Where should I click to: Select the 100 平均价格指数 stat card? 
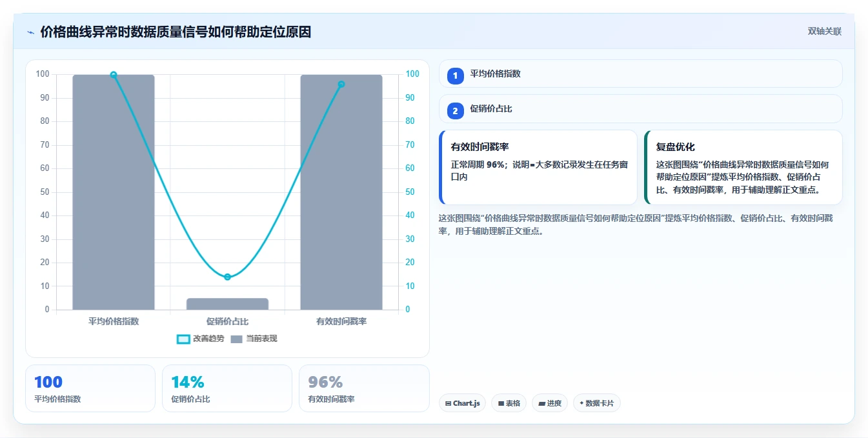tap(90, 388)
